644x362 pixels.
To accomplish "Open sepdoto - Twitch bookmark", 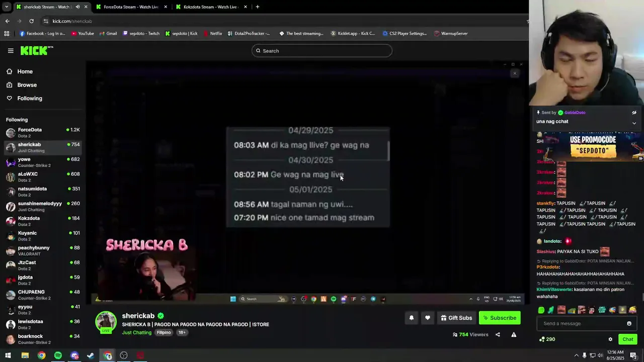I will (x=141, y=34).
